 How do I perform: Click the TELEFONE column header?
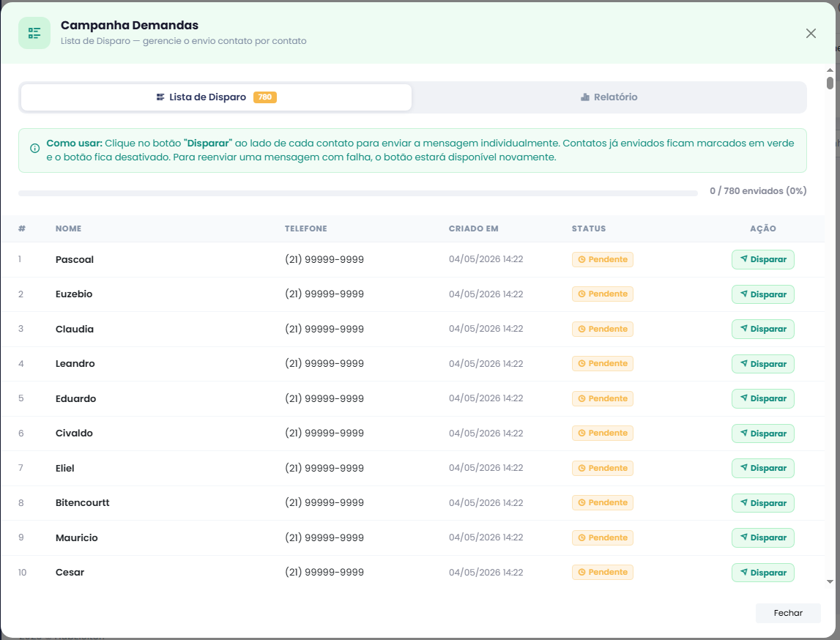(306, 228)
